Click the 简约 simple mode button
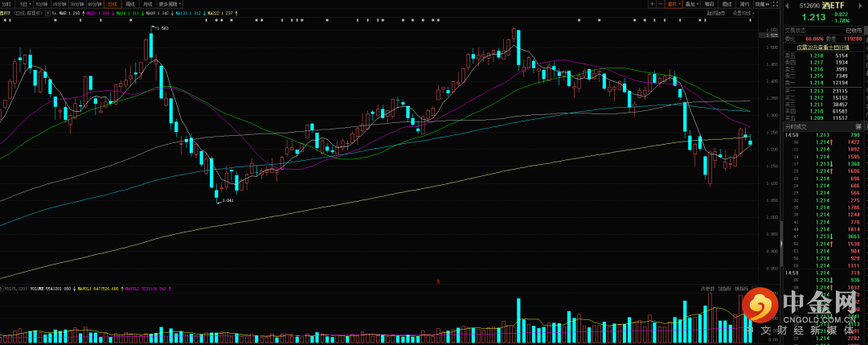868x345 pixels. (744, 4)
